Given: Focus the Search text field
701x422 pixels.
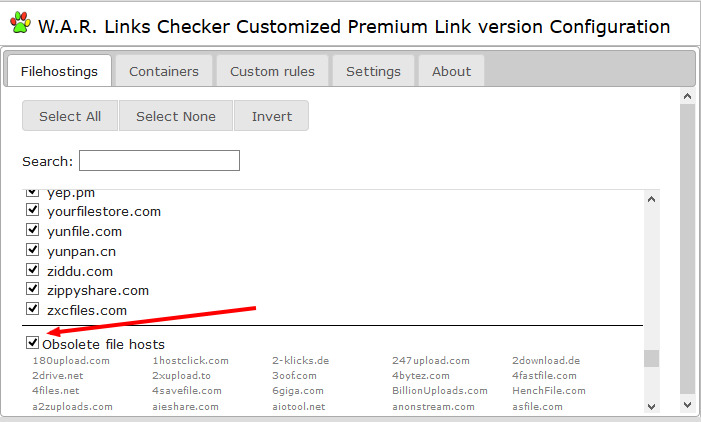Looking at the screenshot, I should pos(159,161).
